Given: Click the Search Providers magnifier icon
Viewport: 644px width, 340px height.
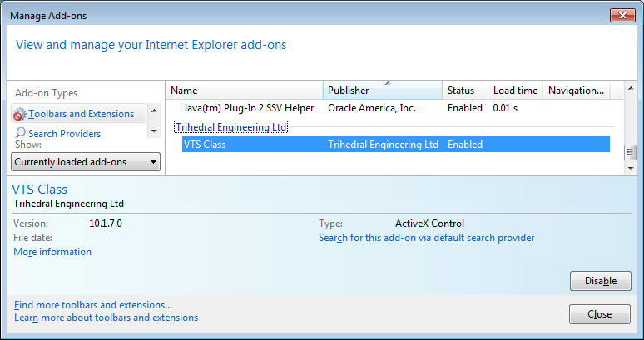Looking at the screenshot, I should [x=20, y=132].
